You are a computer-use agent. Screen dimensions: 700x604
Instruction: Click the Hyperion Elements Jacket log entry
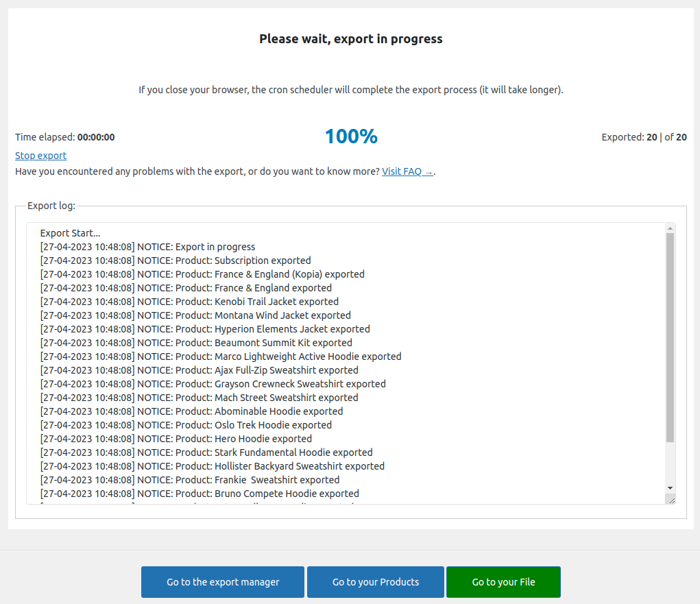click(205, 329)
